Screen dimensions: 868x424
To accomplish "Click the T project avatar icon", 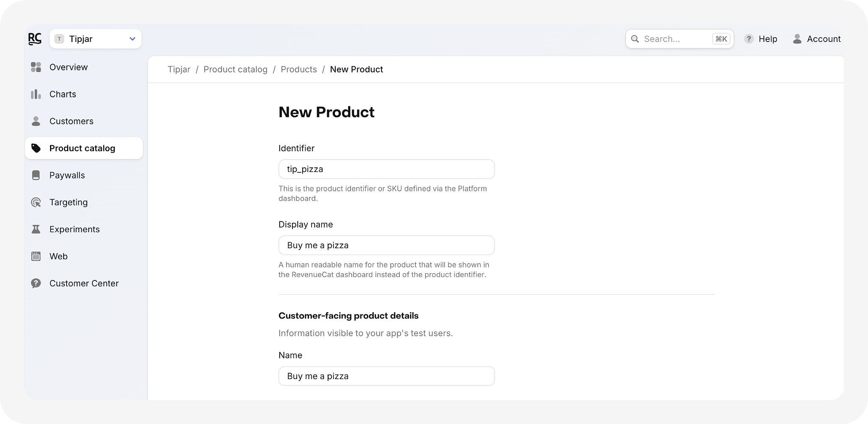I will coord(59,39).
